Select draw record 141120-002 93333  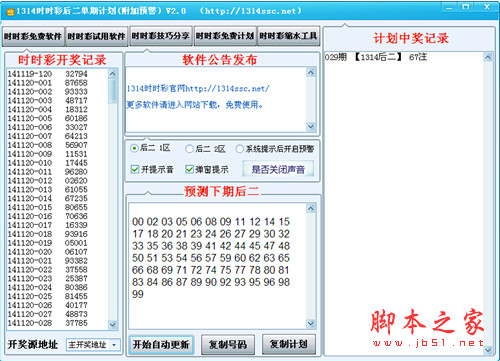coord(48,92)
